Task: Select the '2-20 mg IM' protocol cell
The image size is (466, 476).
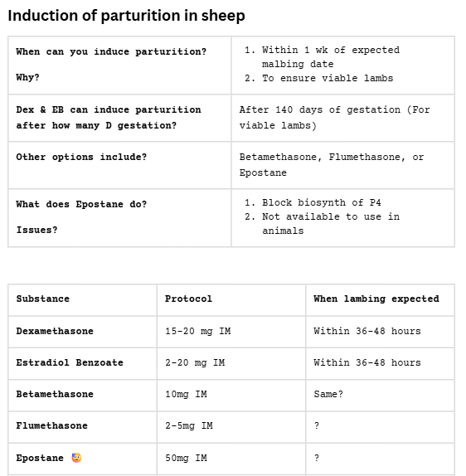Action: click(231, 363)
